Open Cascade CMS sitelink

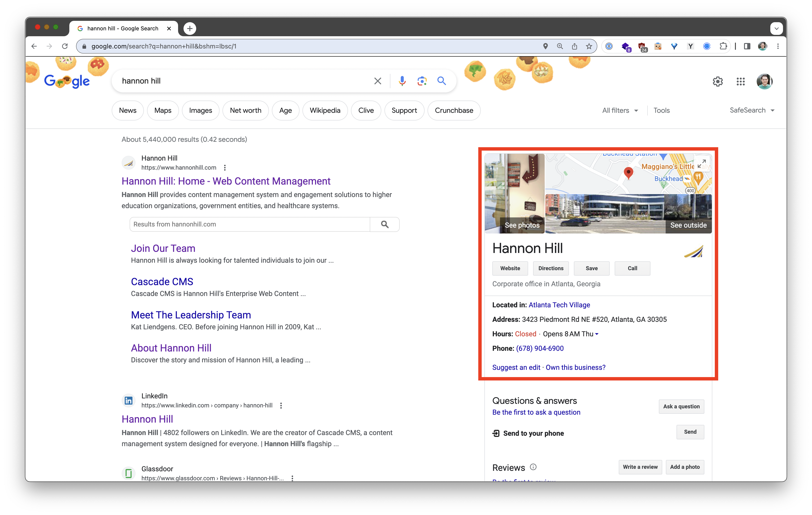tap(162, 282)
